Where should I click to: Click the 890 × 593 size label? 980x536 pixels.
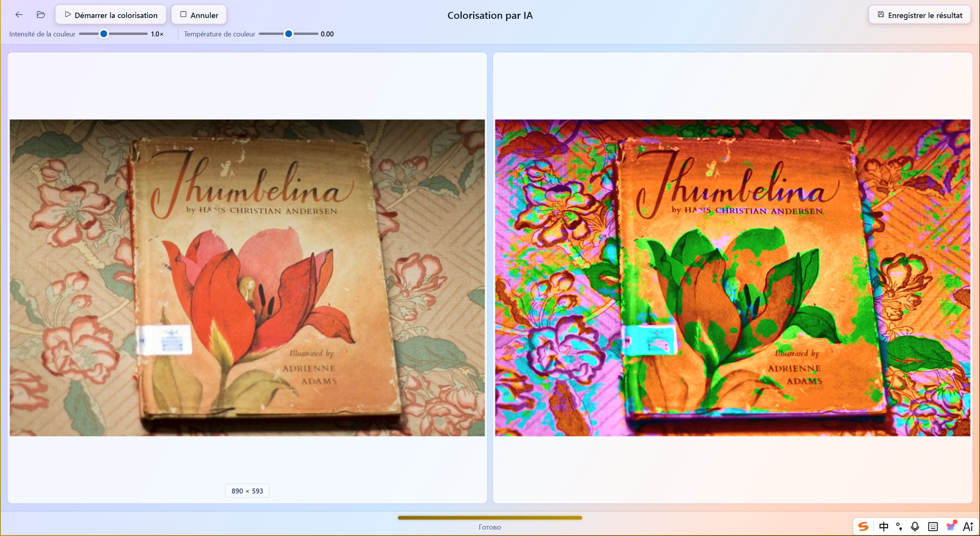click(247, 491)
